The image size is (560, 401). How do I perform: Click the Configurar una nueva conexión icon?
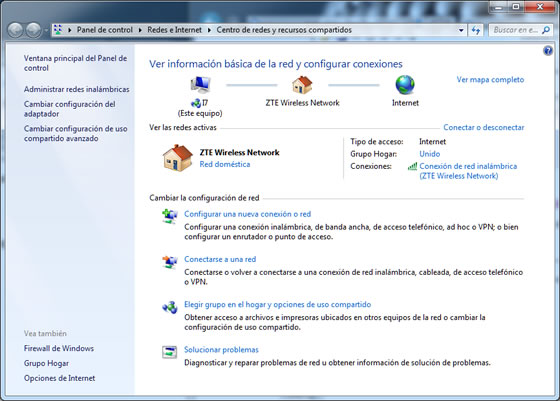(170, 216)
